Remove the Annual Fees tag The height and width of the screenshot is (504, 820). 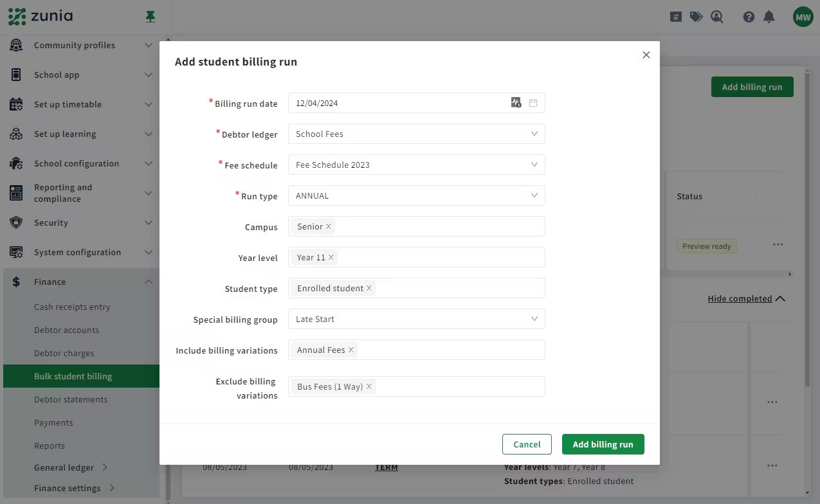351,350
